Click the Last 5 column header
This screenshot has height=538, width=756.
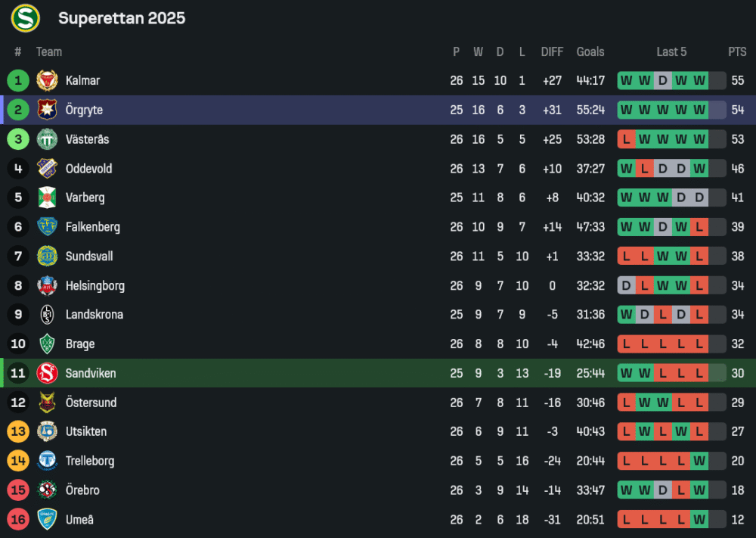click(x=671, y=51)
